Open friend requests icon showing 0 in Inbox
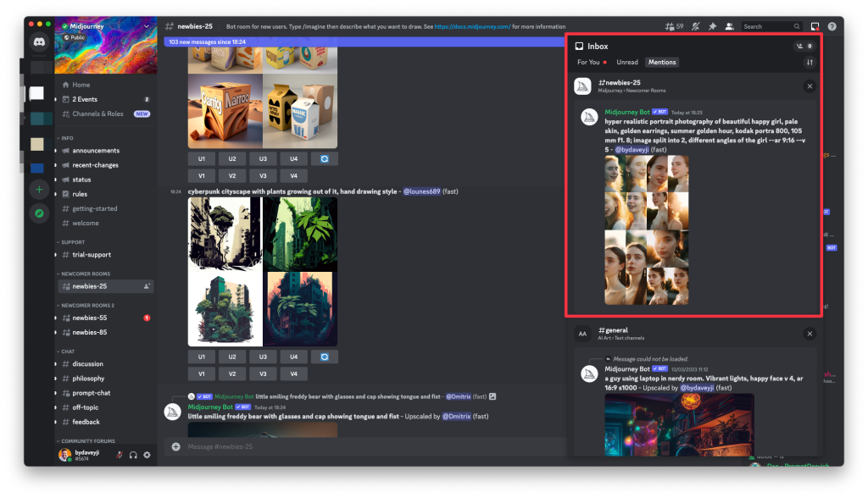This screenshot has height=498, width=868. (x=804, y=46)
